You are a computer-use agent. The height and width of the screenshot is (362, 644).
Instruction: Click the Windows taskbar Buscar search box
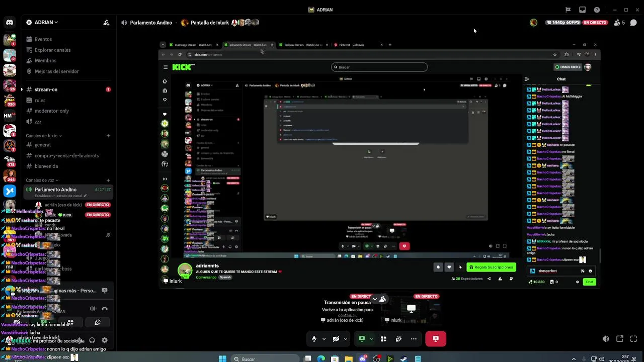click(x=265, y=359)
